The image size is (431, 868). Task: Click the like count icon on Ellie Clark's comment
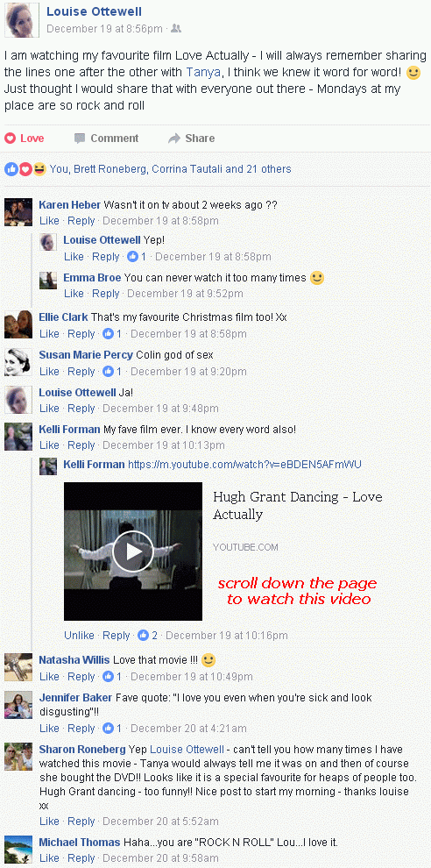pyautogui.click(x=108, y=334)
